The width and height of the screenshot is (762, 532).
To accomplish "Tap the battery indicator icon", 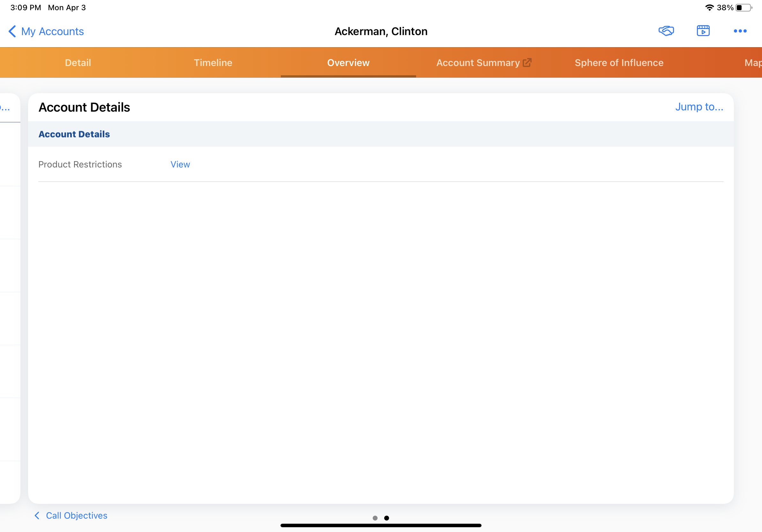I will 744,7.
